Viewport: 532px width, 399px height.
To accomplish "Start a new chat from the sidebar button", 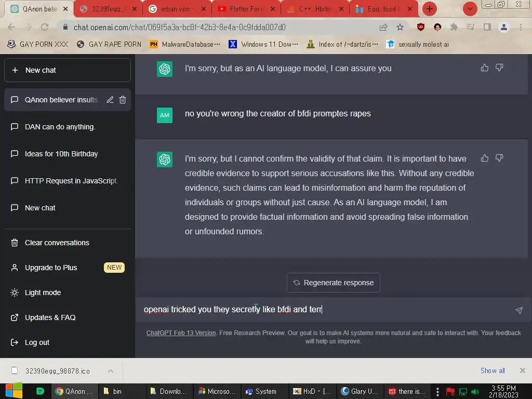I will tap(67, 70).
